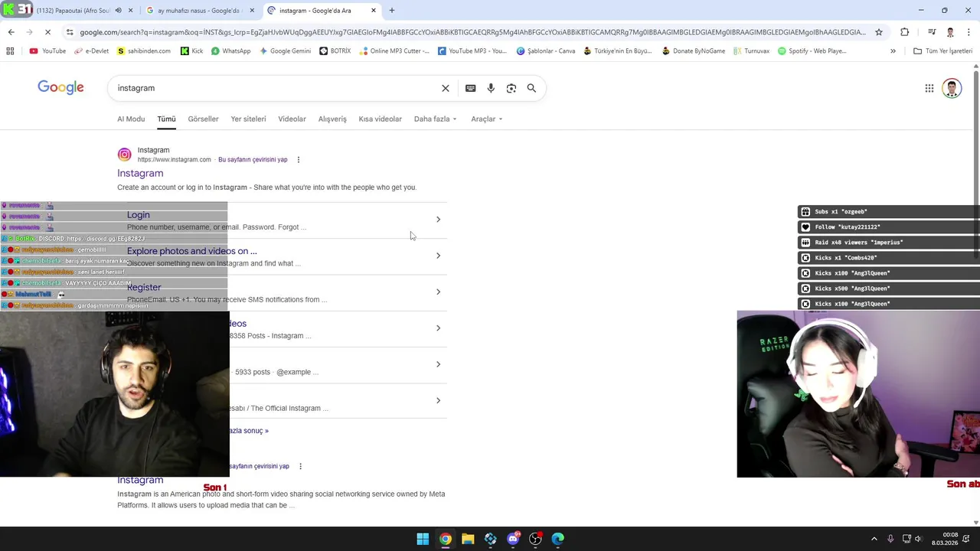Switch to the Alışveriş tab

[x=332, y=119]
